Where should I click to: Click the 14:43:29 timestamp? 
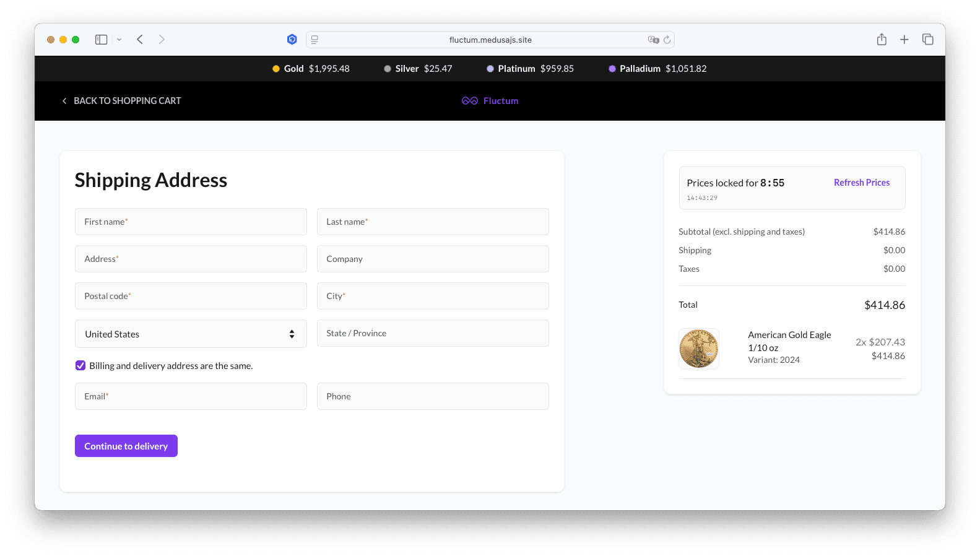702,198
